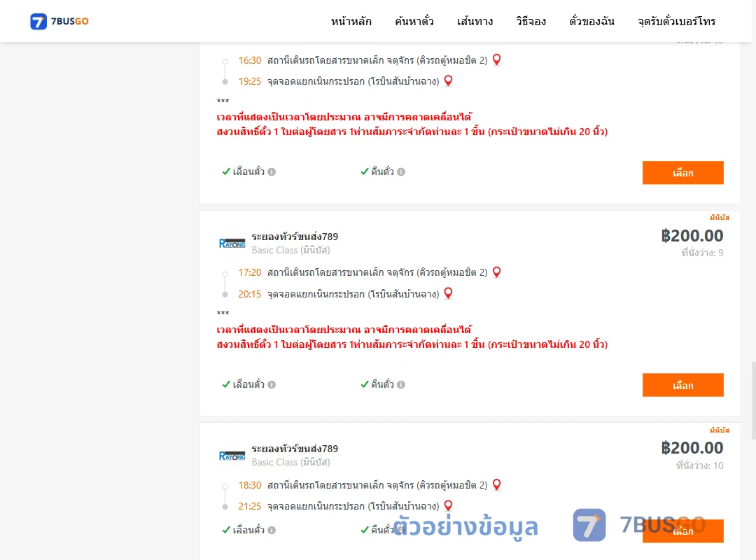Viewport: 756px width, 560px height.
Task: Open เส้นทาง menu item
Action: (475, 21)
